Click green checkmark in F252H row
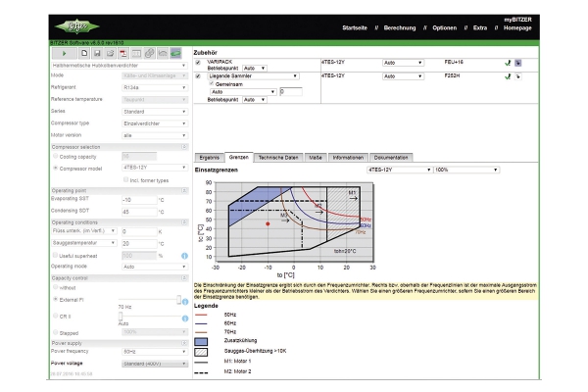Image resolution: width=588 pixels, height=392 pixels. (x=508, y=76)
